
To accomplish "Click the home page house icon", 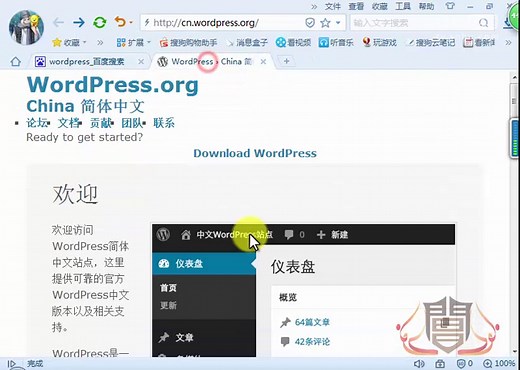I will (x=16, y=62).
